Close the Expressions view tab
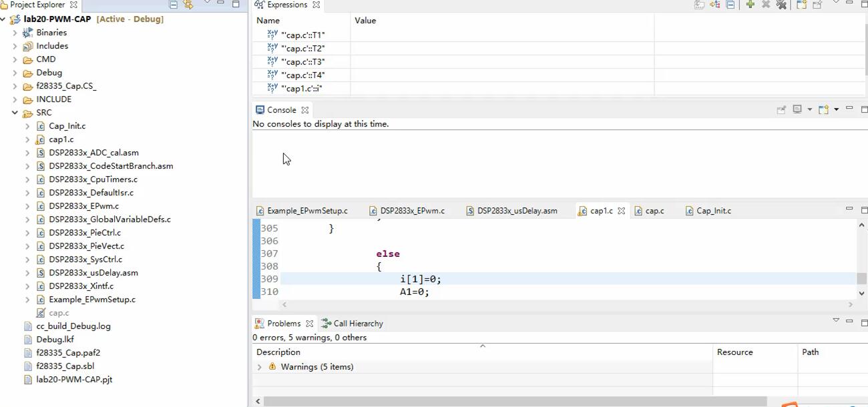This screenshot has width=868, height=407. click(316, 5)
